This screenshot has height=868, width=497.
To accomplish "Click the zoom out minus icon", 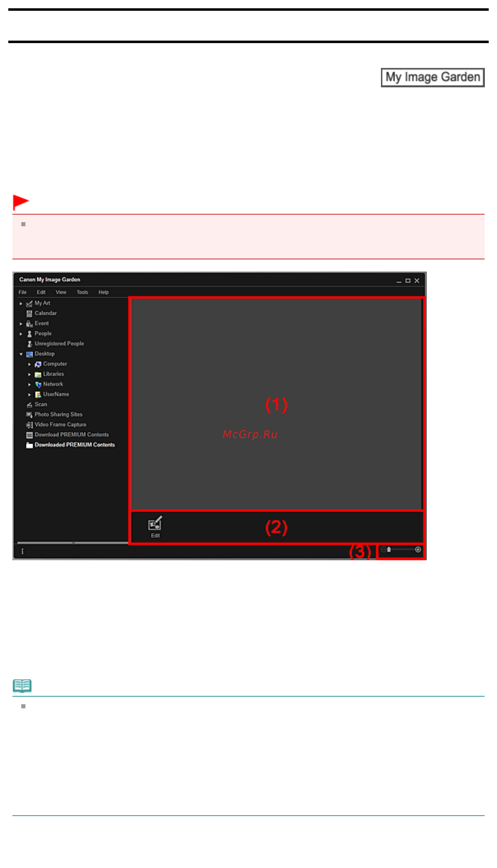I will coord(383,549).
